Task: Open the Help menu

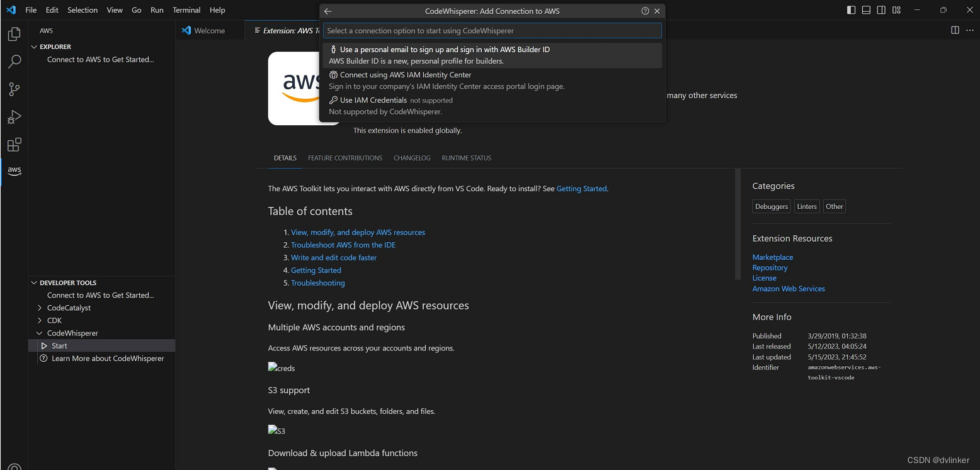Action: (217, 10)
